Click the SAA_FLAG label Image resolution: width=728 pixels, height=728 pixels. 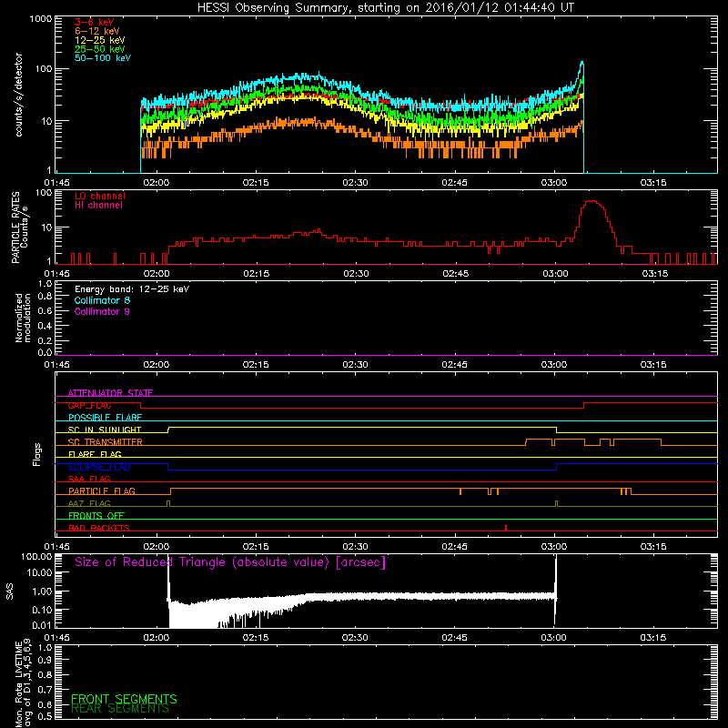click(x=89, y=479)
